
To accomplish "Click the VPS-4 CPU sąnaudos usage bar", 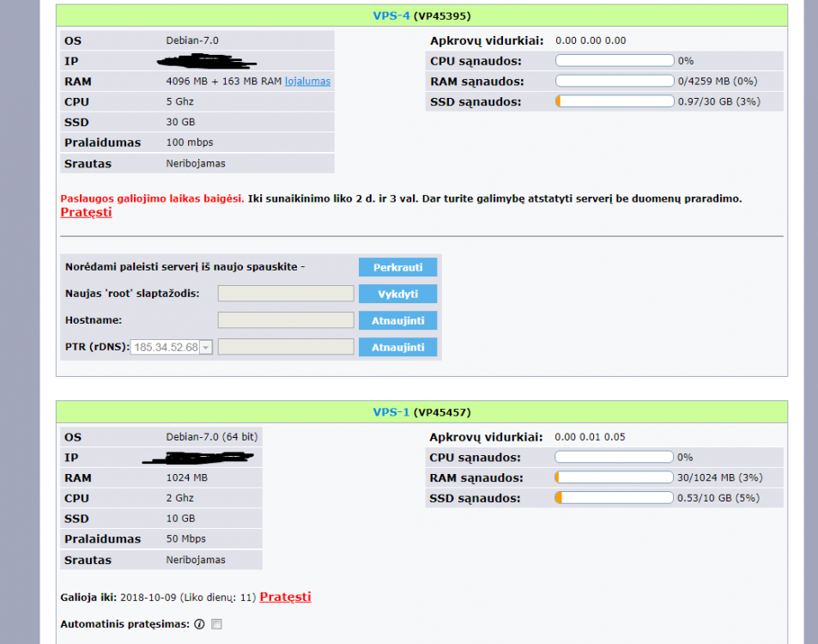I will click(x=615, y=61).
